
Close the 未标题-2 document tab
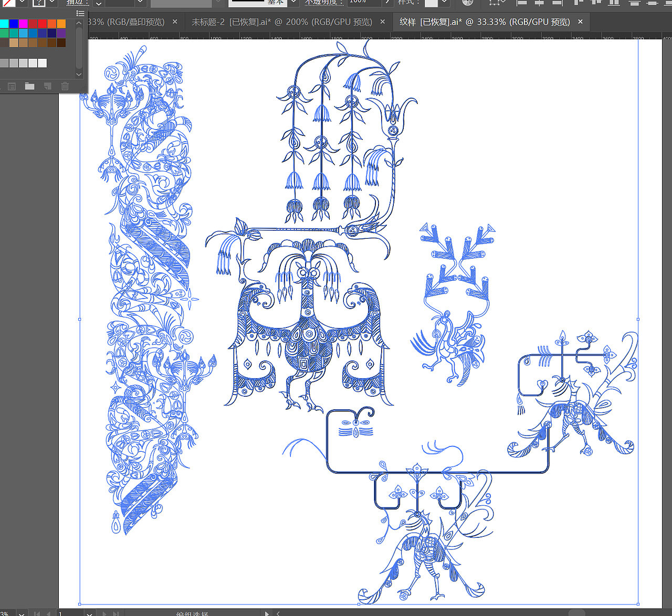(383, 22)
